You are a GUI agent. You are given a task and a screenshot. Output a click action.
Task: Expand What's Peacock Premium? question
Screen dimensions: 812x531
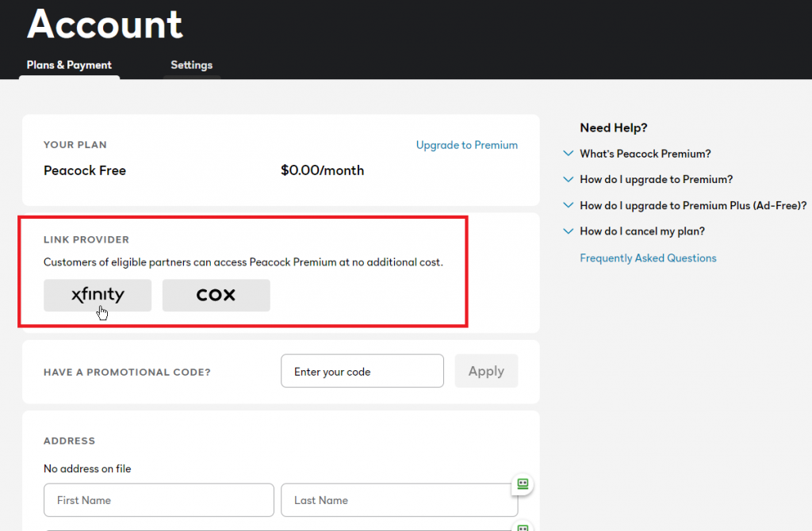click(x=638, y=154)
